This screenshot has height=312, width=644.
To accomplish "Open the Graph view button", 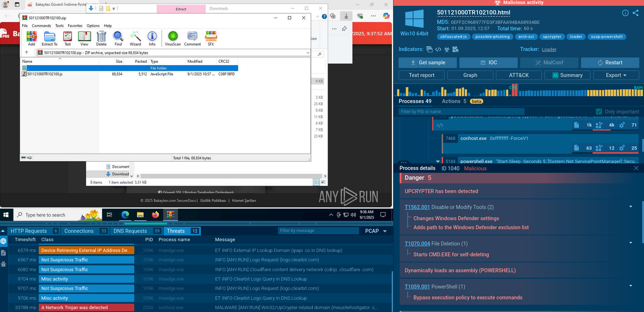I will 470,75.
